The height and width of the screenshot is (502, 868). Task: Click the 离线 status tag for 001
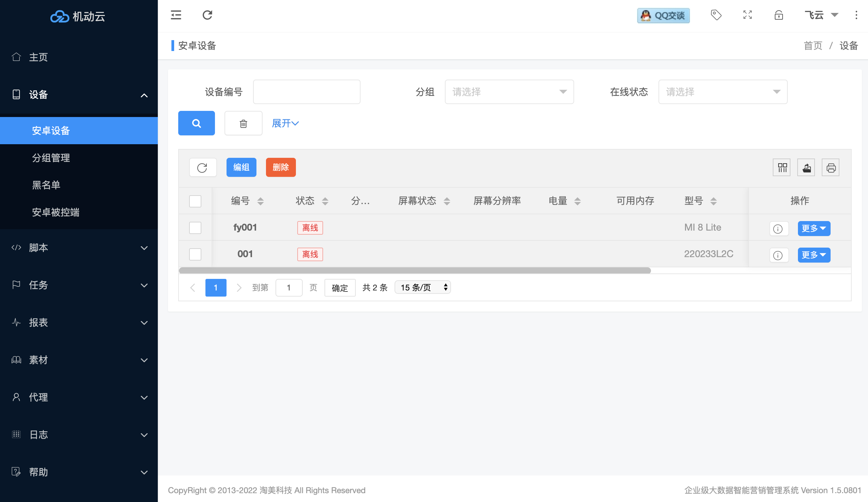tap(310, 254)
